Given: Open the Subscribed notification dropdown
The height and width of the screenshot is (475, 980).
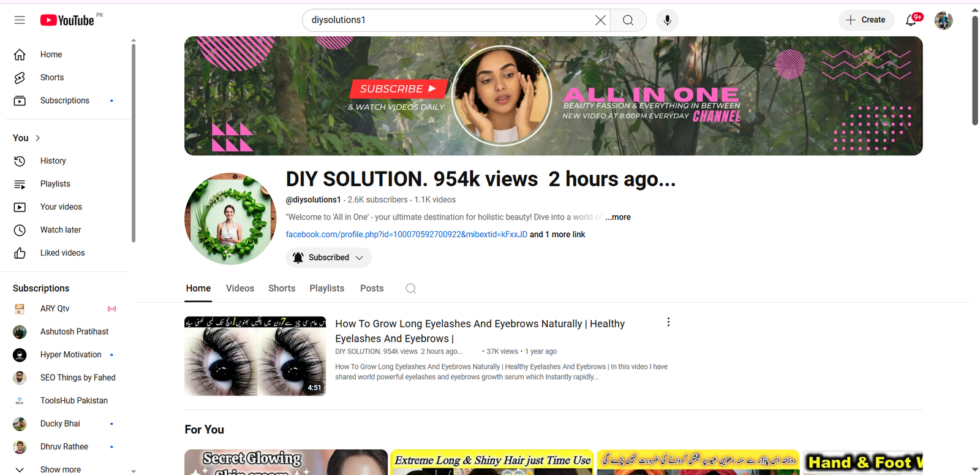Looking at the screenshot, I should point(328,257).
